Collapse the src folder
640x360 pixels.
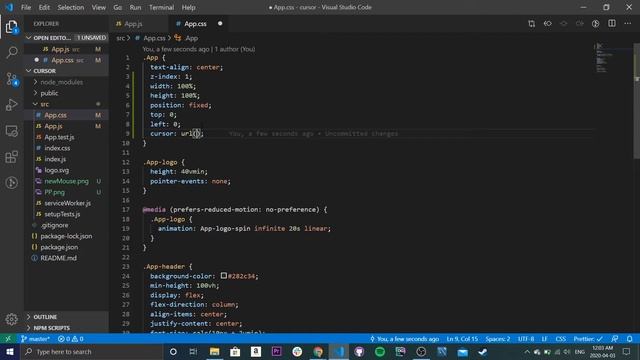44,104
